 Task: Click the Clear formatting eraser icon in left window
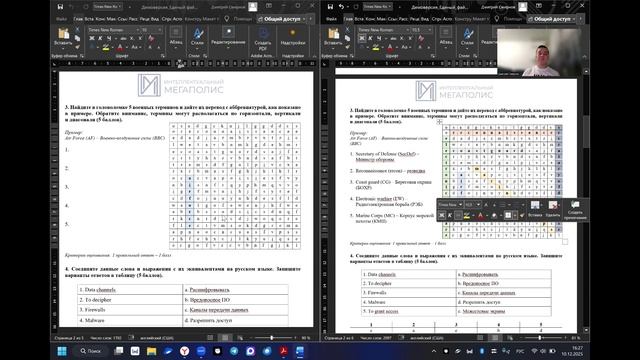(x=151, y=38)
